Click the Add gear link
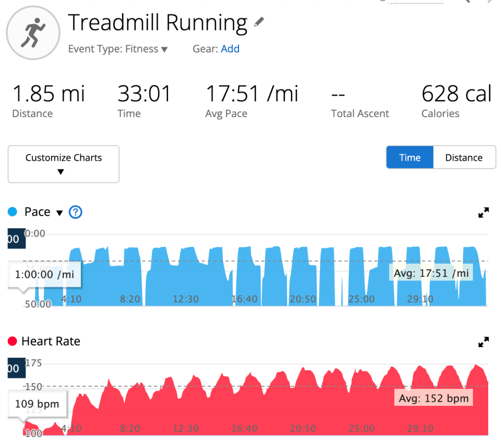The image size is (501, 448). point(230,49)
